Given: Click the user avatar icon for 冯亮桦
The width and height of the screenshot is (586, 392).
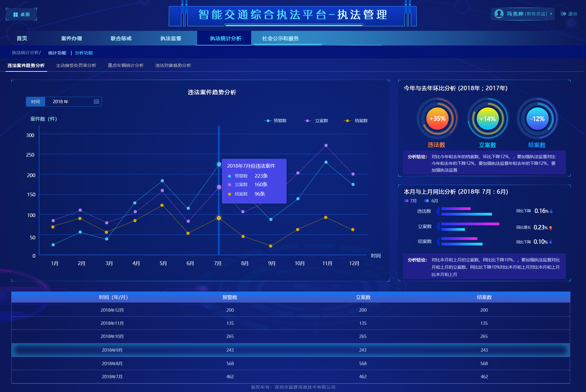Looking at the screenshot, I should [499, 13].
